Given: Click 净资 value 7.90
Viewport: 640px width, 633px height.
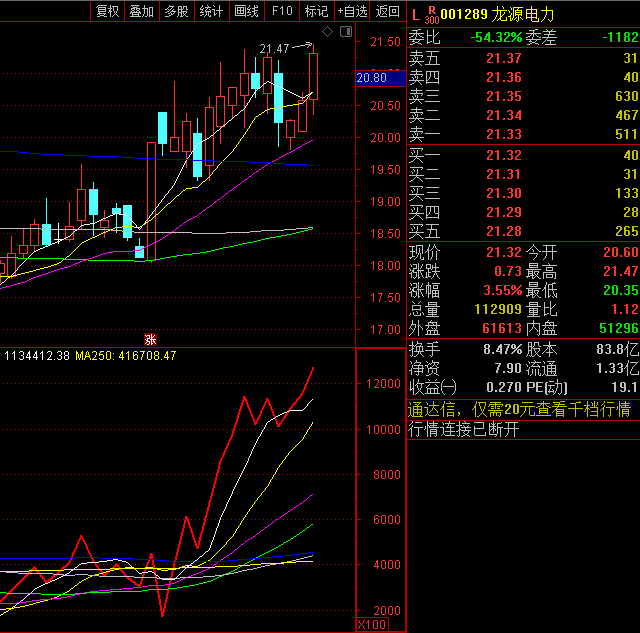Looking at the screenshot, I should coord(508,369).
